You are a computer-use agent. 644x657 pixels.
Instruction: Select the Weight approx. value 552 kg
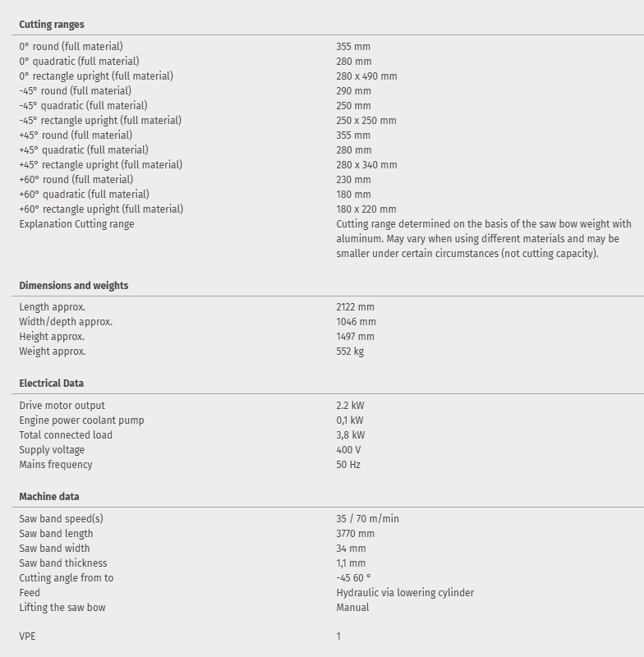coord(350,351)
